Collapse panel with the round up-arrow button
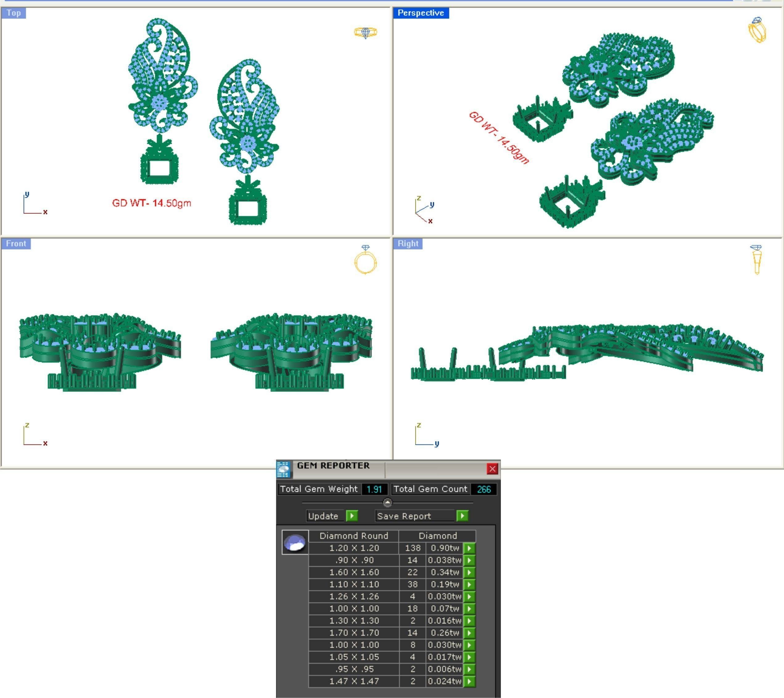 tap(387, 502)
